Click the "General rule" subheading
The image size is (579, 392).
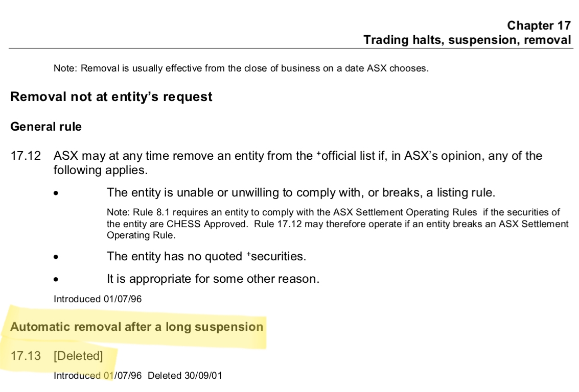46,127
